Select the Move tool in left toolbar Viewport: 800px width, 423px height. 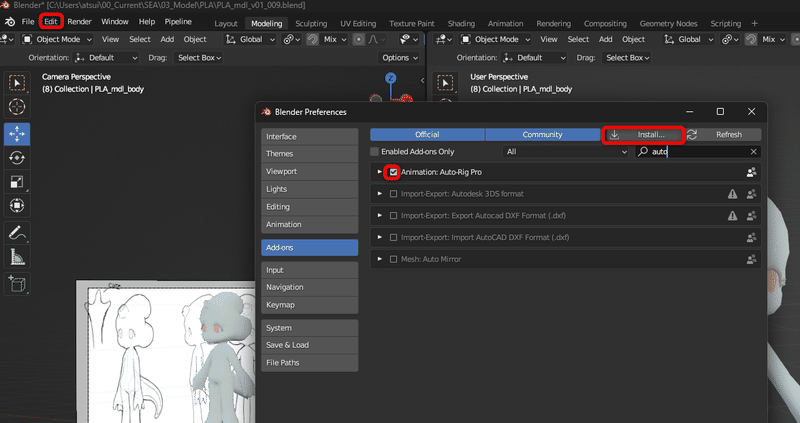[17, 134]
